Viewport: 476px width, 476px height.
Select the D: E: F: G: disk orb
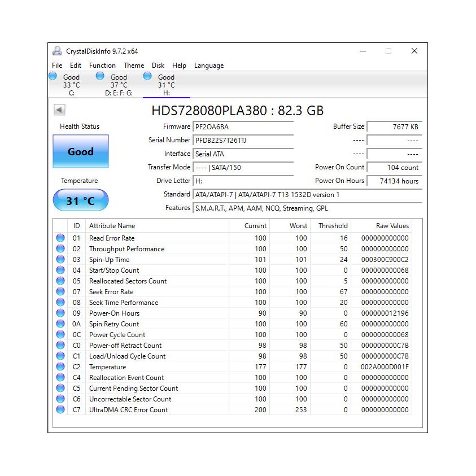click(100, 76)
